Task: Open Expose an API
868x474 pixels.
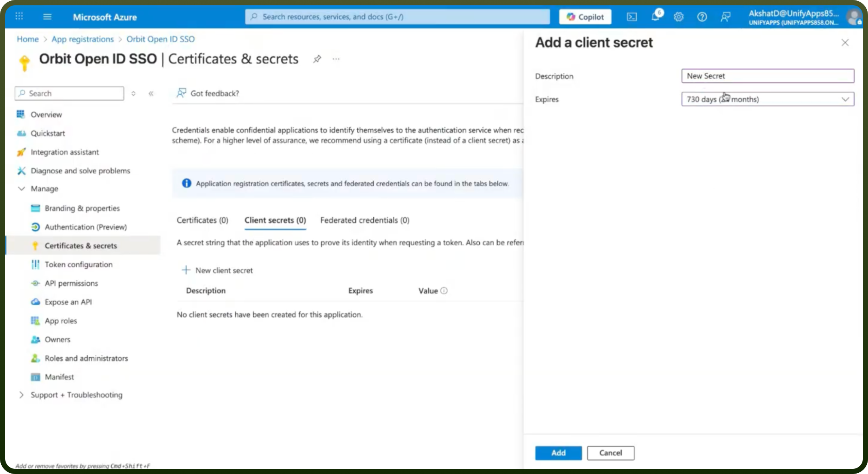Action: click(68, 302)
